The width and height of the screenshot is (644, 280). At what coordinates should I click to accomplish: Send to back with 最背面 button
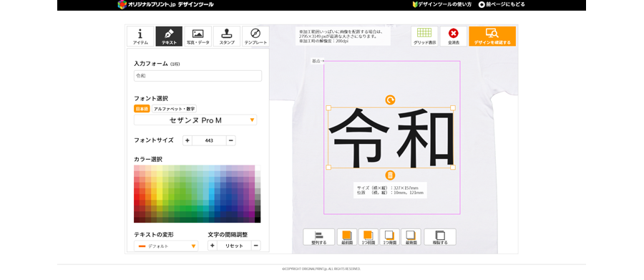pos(411,237)
